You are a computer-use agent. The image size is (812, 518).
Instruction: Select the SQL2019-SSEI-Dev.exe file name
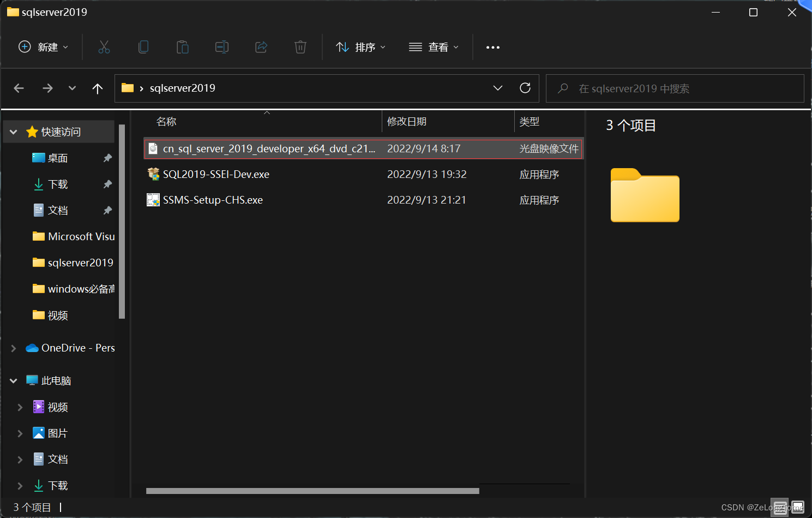coord(216,174)
